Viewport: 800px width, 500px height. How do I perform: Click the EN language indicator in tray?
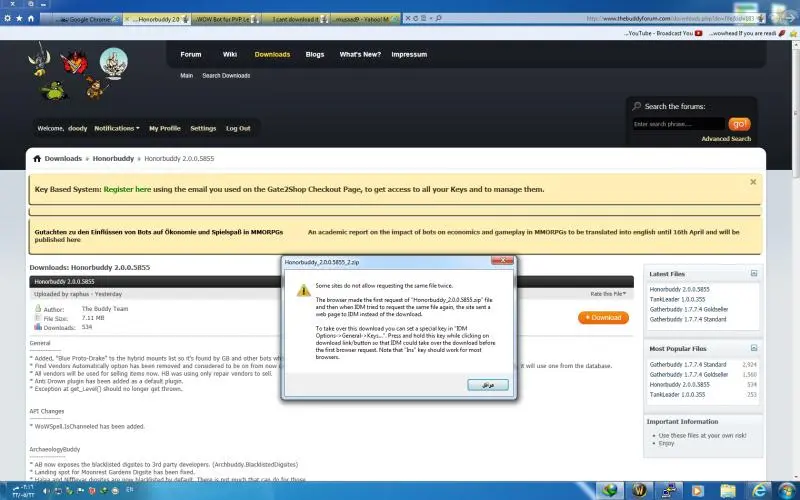click(130, 490)
